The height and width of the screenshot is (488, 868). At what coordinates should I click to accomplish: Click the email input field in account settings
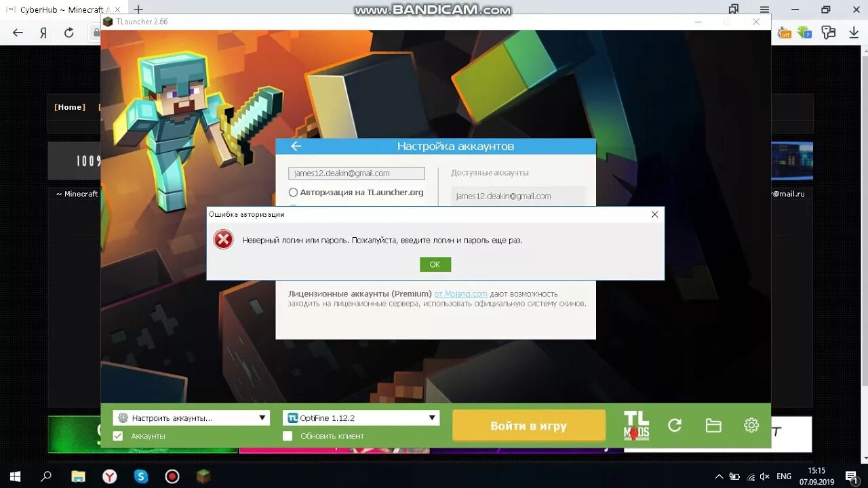pos(357,174)
